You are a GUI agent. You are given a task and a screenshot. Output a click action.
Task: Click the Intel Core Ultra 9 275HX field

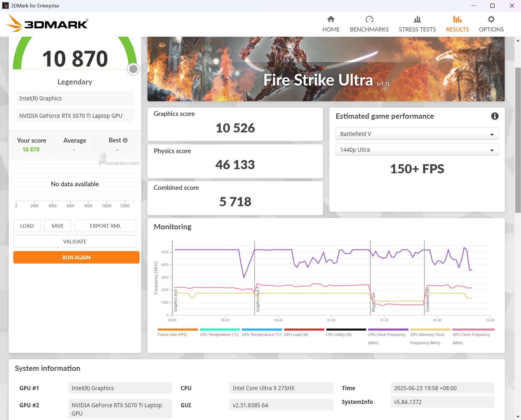pyautogui.click(x=281, y=388)
